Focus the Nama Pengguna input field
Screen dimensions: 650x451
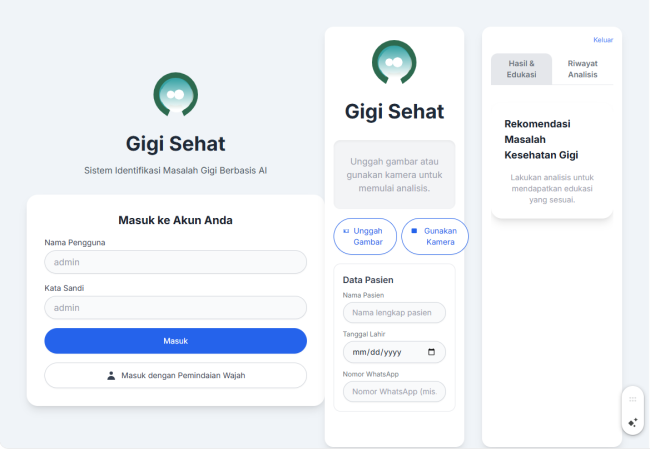point(175,262)
